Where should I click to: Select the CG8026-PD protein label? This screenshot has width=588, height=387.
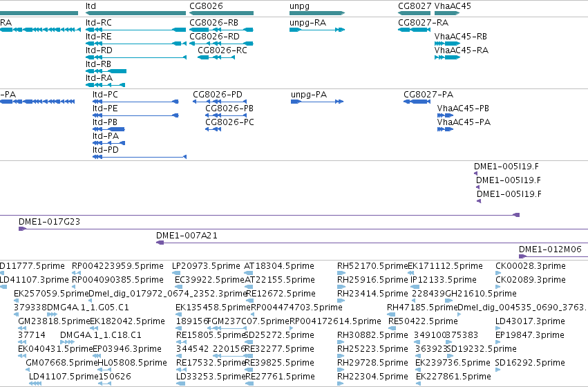(218, 95)
